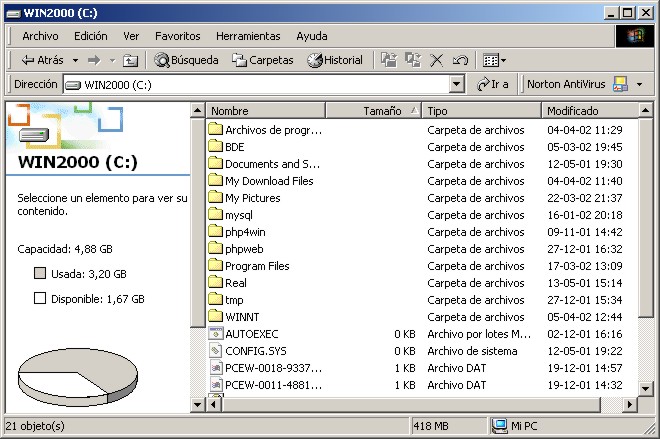Click the 21 objeto(s) status text
The height and width of the screenshot is (439, 660).
pos(35,426)
